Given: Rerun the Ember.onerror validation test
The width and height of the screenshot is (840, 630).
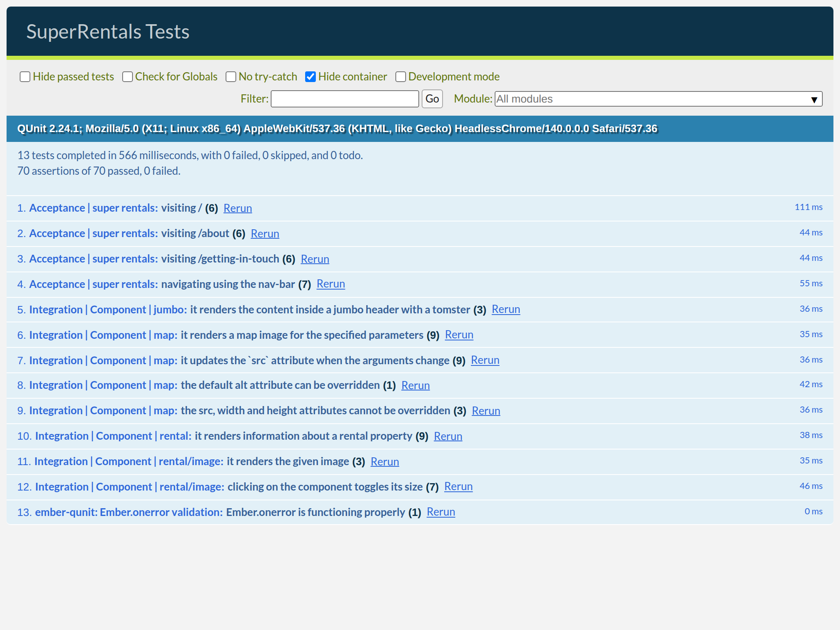Looking at the screenshot, I should click(441, 512).
